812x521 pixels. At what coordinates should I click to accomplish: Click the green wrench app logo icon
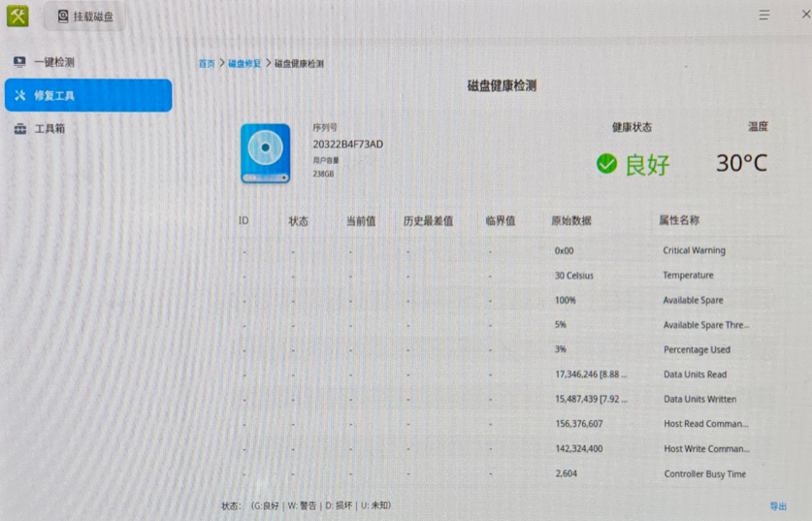(x=17, y=16)
